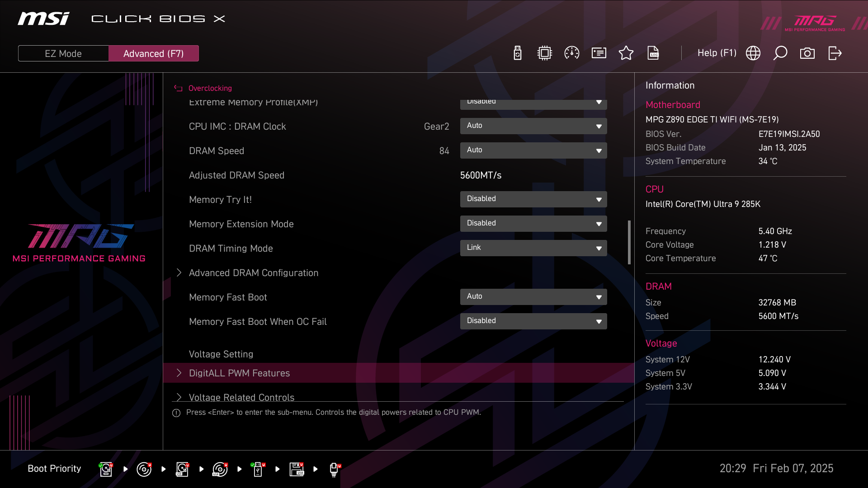Screen dimensions: 868x488
Task: Take a screenshot with camera icon
Action: pyautogui.click(x=807, y=53)
